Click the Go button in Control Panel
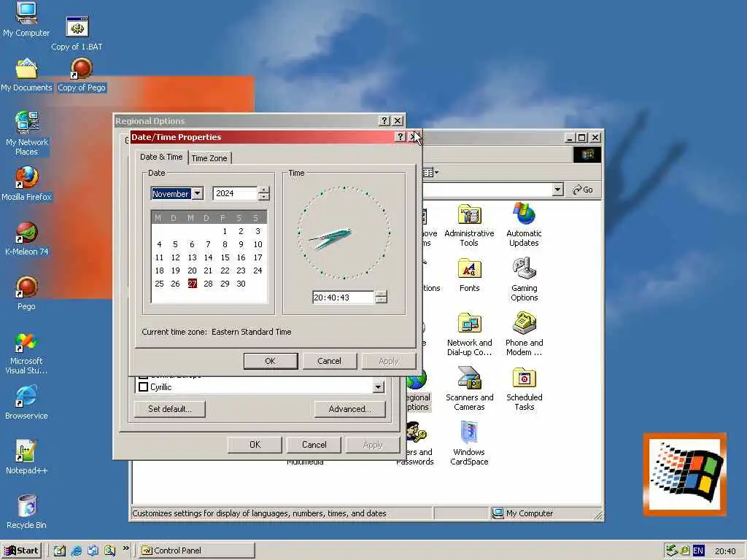This screenshot has height=560, width=747. [583, 190]
